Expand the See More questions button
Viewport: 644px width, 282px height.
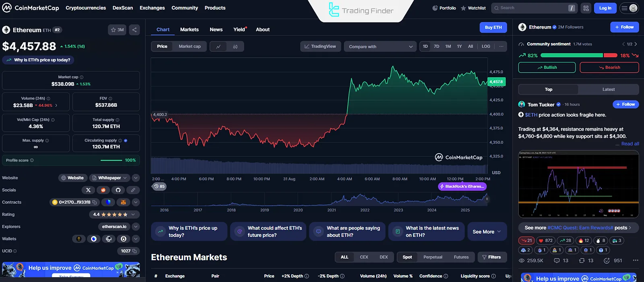point(487,232)
